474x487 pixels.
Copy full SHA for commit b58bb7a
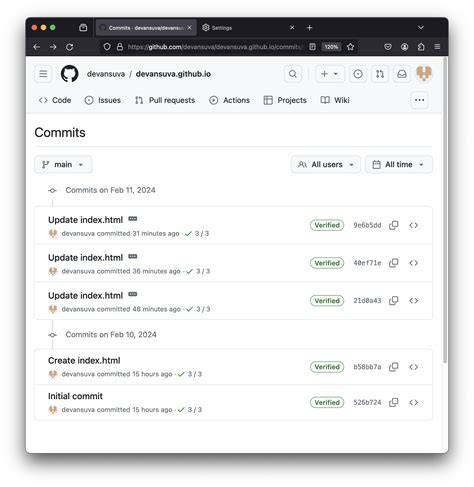point(394,367)
